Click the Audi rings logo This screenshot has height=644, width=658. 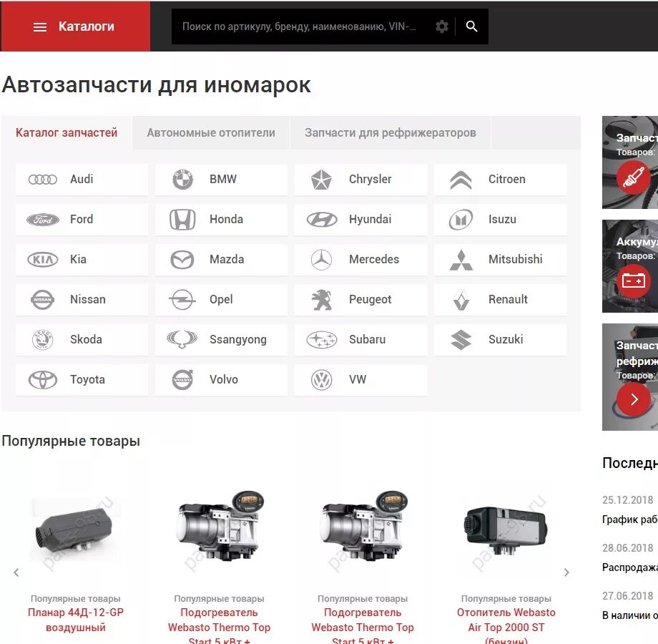tap(42, 180)
